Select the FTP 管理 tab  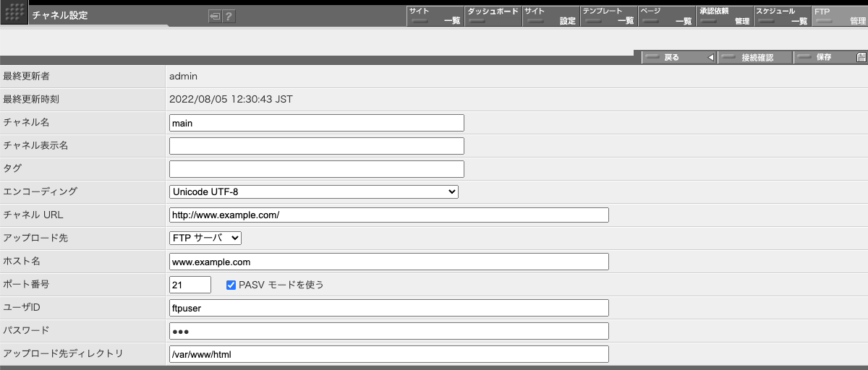pos(839,16)
